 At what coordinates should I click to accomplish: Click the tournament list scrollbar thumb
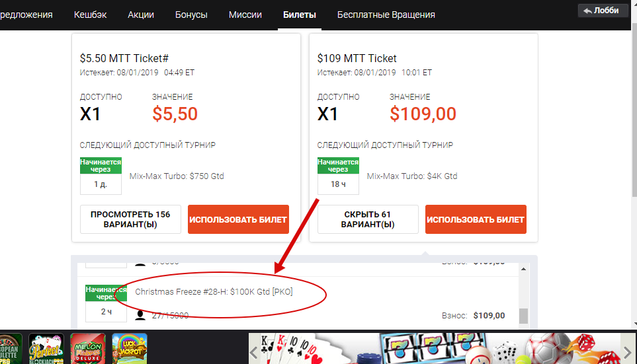(524, 316)
